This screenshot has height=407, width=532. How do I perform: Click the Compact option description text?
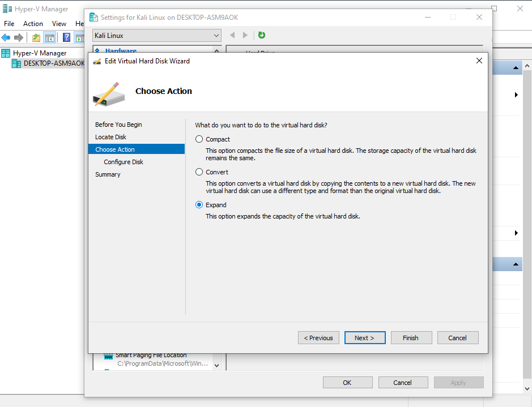pyautogui.click(x=341, y=154)
